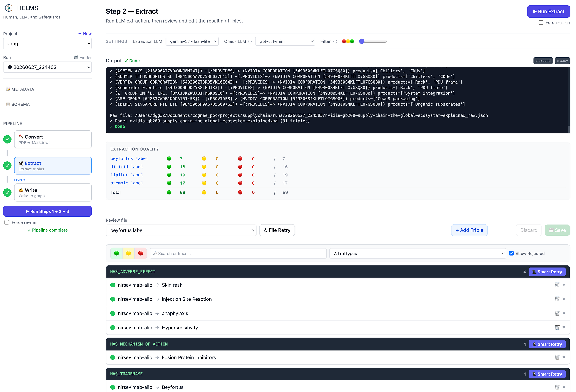576x392 pixels.
Task: Open the METADATA section
Action: pyautogui.click(x=20, y=89)
